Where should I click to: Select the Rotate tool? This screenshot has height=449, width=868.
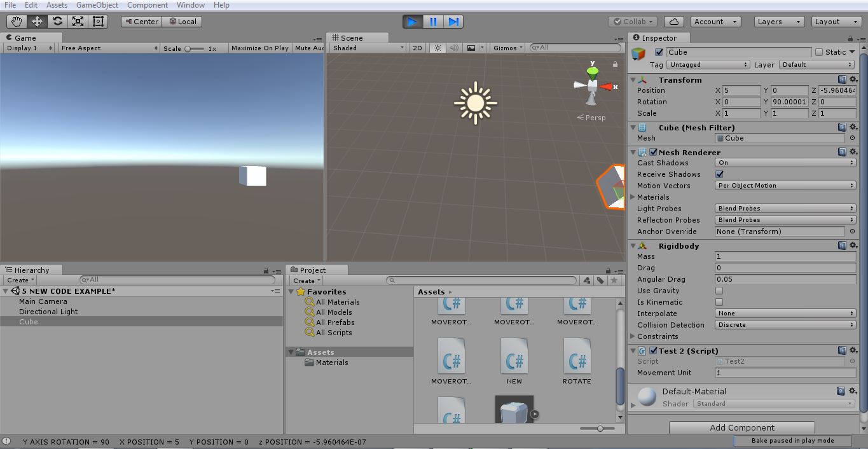(x=57, y=21)
